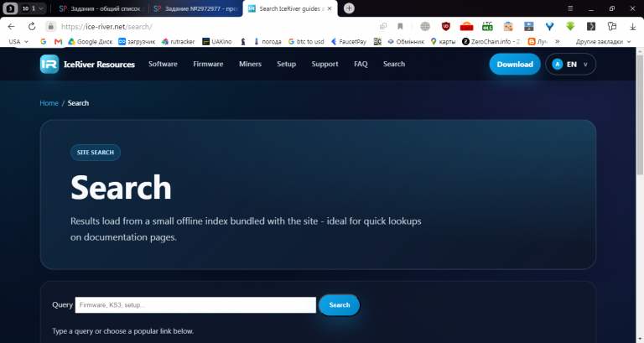Click the page vertical scrollbar thumb
The image size is (644, 343).
click(x=640, y=115)
